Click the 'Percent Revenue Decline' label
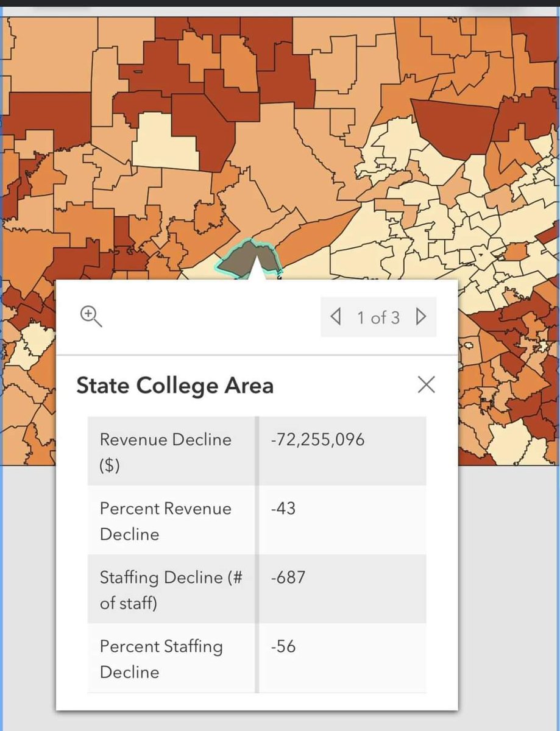This screenshot has height=731, width=560. click(x=166, y=521)
